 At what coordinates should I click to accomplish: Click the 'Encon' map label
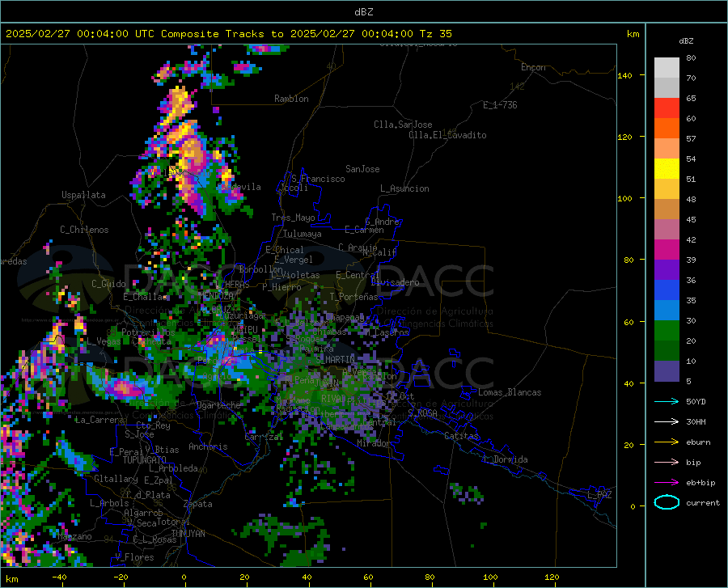(x=533, y=67)
